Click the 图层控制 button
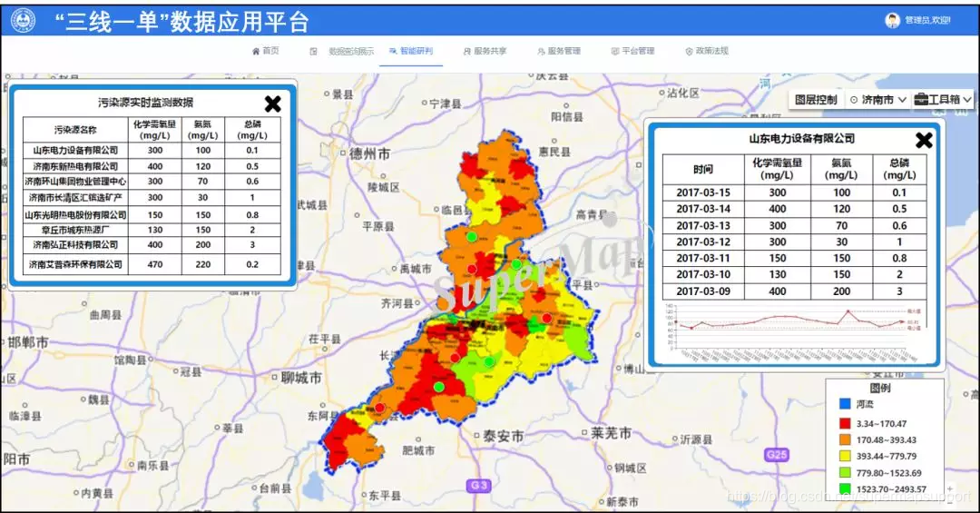Screen dimensions: 980x513 point(816,100)
